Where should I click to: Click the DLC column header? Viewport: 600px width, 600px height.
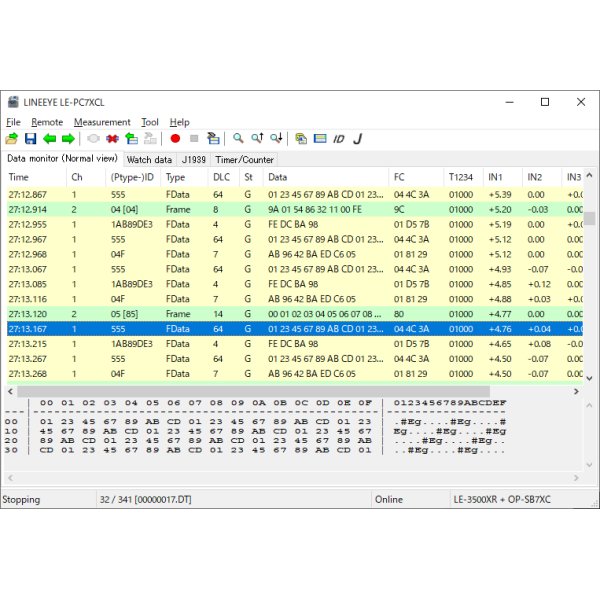[x=222, y=177]
